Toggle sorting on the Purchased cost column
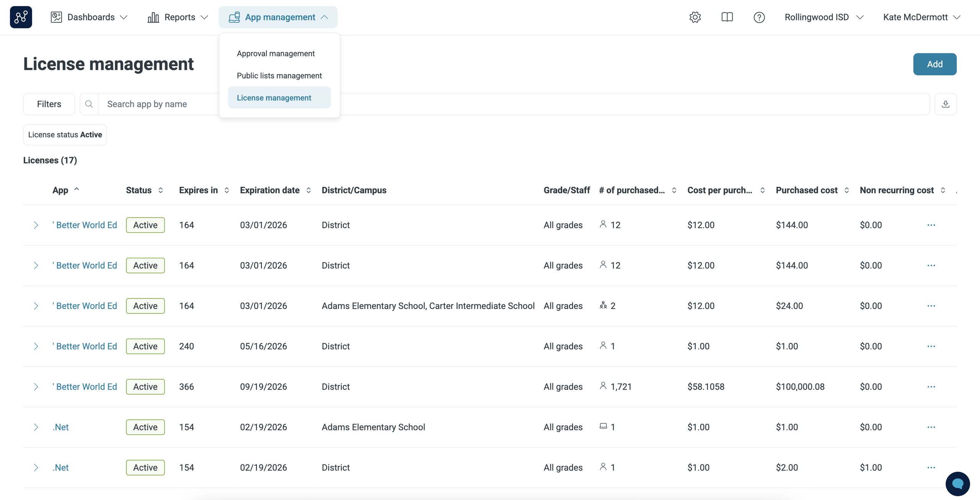This screenshot has width=980, height=500. 846,190
